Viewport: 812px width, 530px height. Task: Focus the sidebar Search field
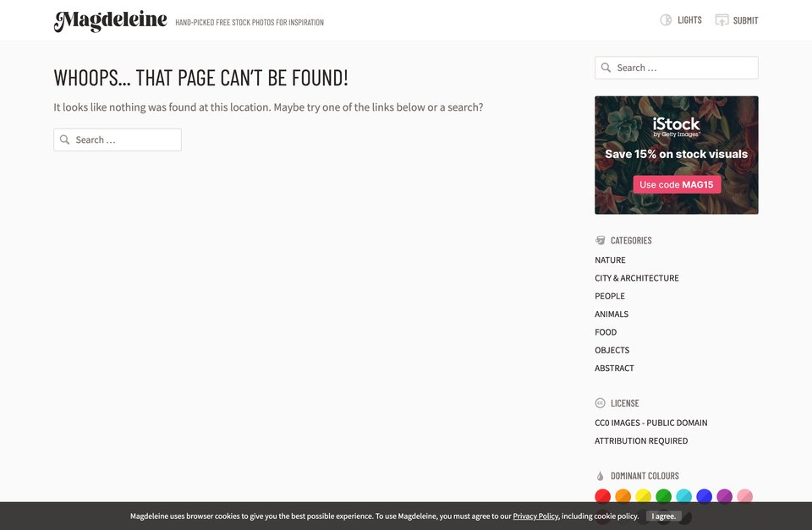677,68
